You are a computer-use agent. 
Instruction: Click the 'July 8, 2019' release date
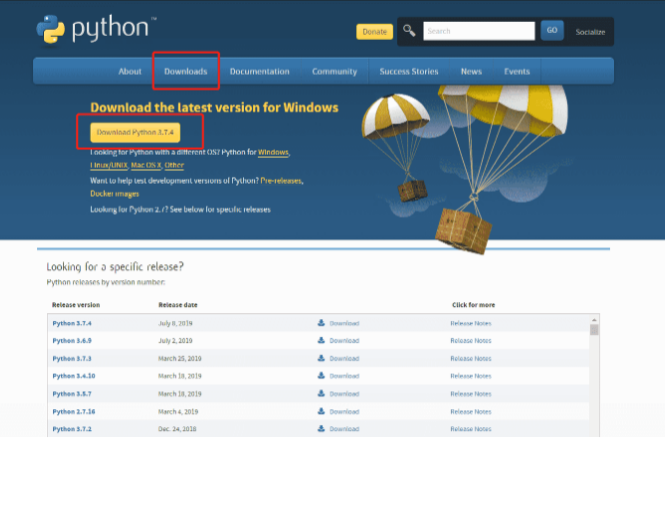point(175,323)
